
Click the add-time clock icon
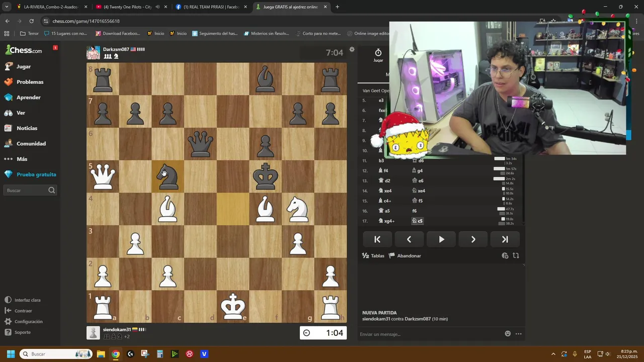[x=505, y=255]
